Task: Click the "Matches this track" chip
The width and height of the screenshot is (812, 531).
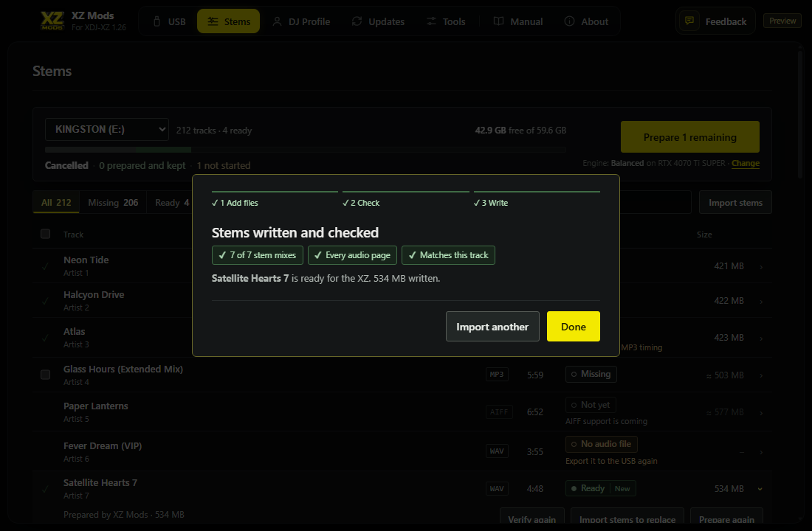Action: (x=449, y=255)
